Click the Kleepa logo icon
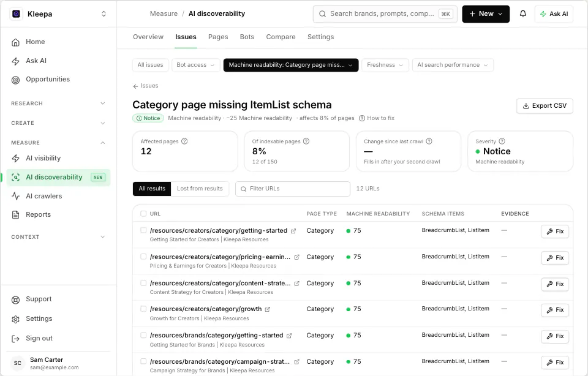The width and height of the screenshot is (588, 376). coord(16,14)
